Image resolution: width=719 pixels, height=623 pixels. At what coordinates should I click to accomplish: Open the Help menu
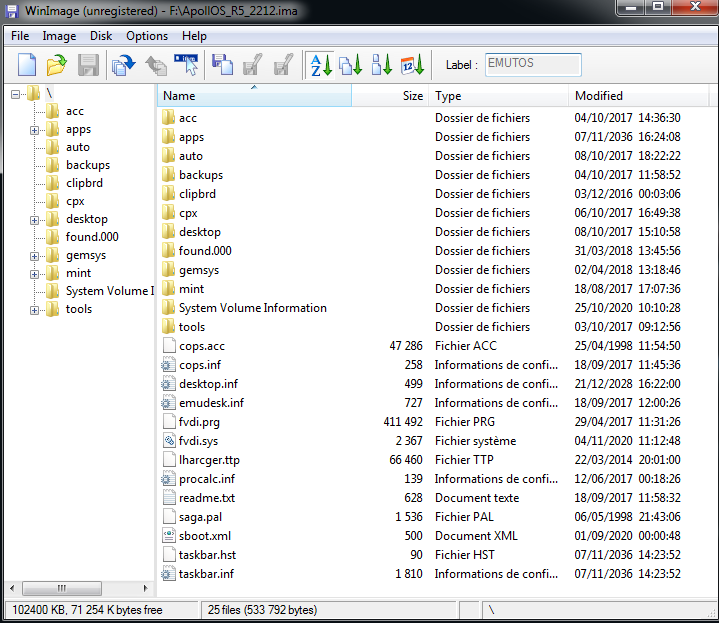(x=194, y=36)
